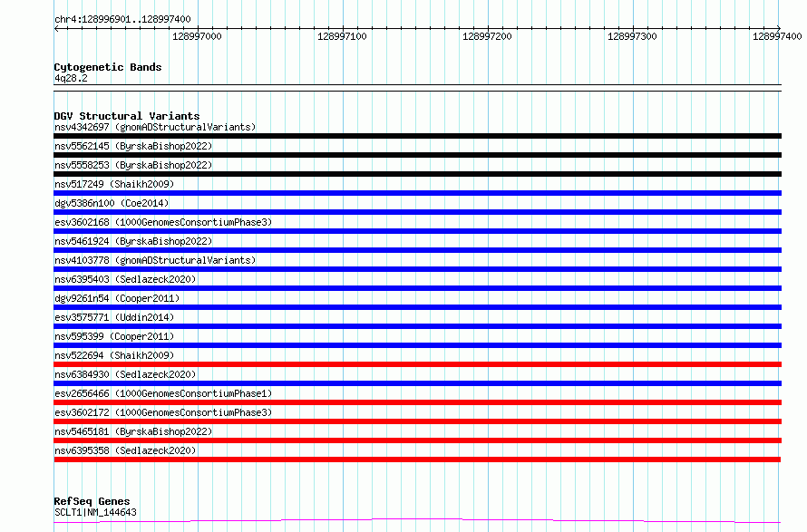Open variant nsv522694 Shaikh2009 label
This screenshot has height=532, width=807.
(x=114, y=355)
